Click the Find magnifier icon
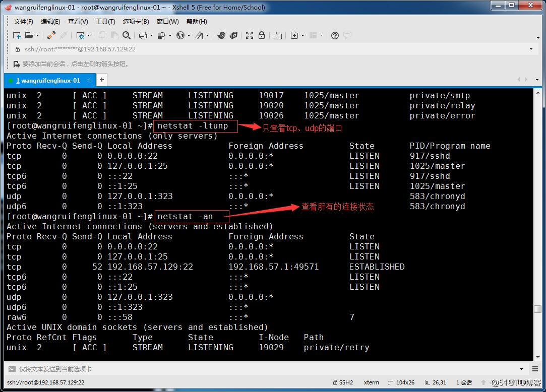 (x=127, y=35)
